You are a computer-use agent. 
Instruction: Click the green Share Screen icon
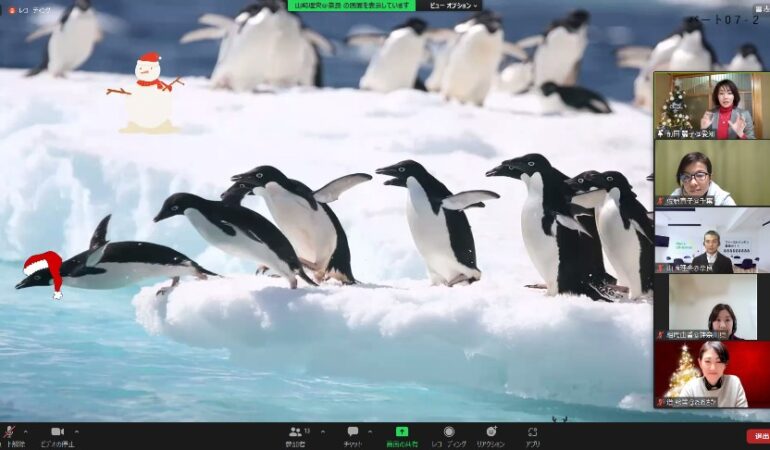(402, 431)
